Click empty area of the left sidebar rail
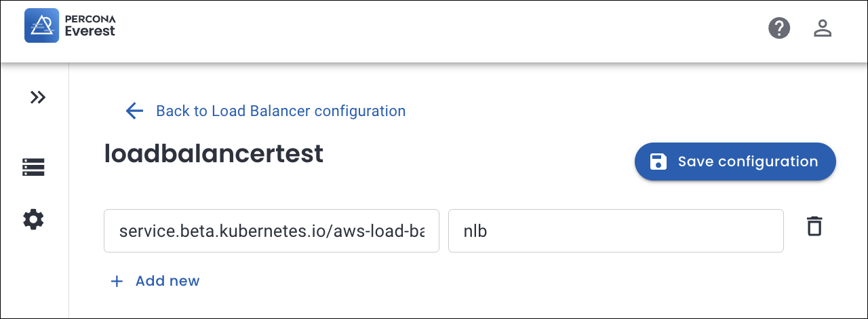 (34, 278)
